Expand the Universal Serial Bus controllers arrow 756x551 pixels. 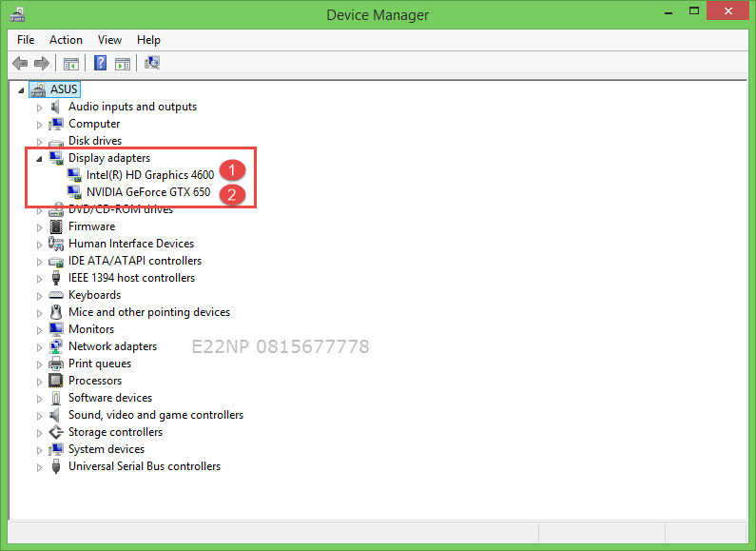[40, 467]
